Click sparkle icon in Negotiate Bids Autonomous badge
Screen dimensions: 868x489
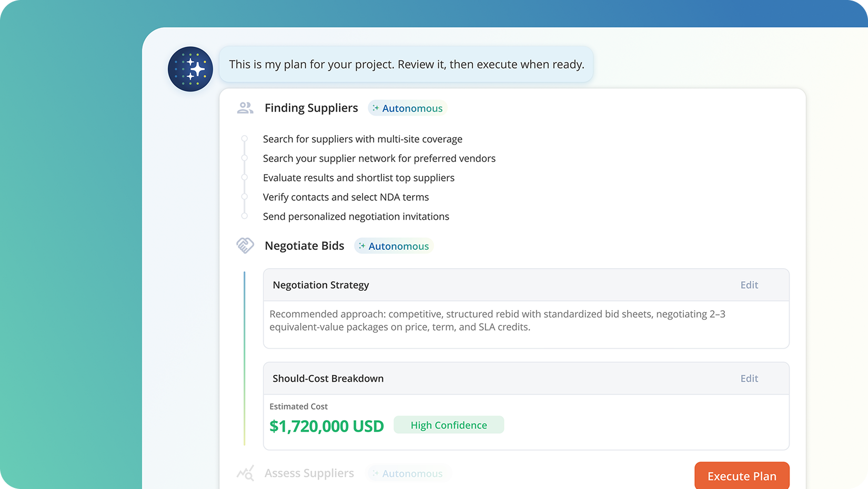tap(362, 246)
